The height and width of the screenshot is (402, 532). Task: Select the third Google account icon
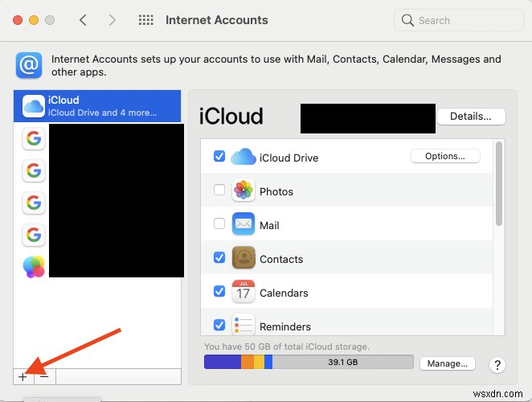[34, 203]
